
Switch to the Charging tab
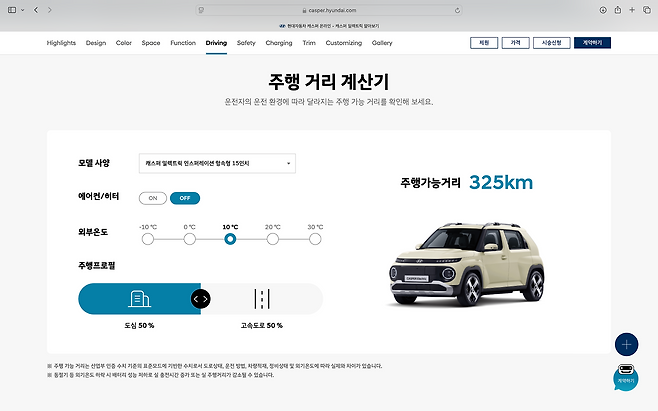point(279,43)
